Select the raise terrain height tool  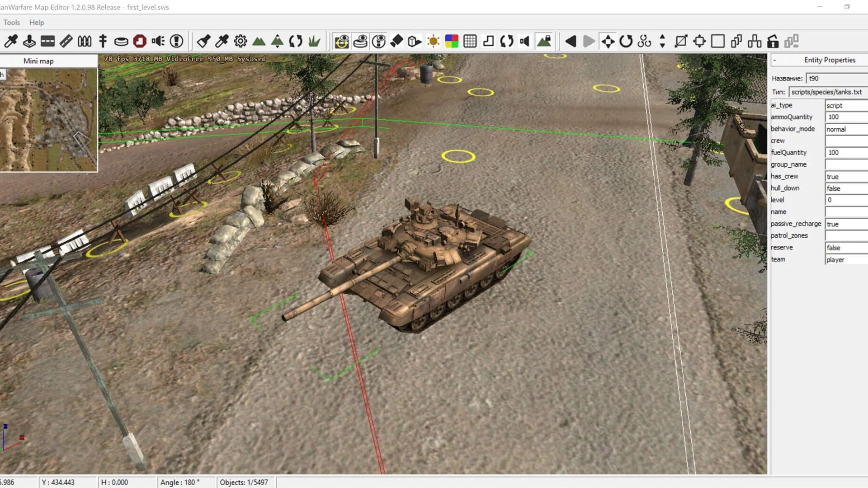click(277, 41)
